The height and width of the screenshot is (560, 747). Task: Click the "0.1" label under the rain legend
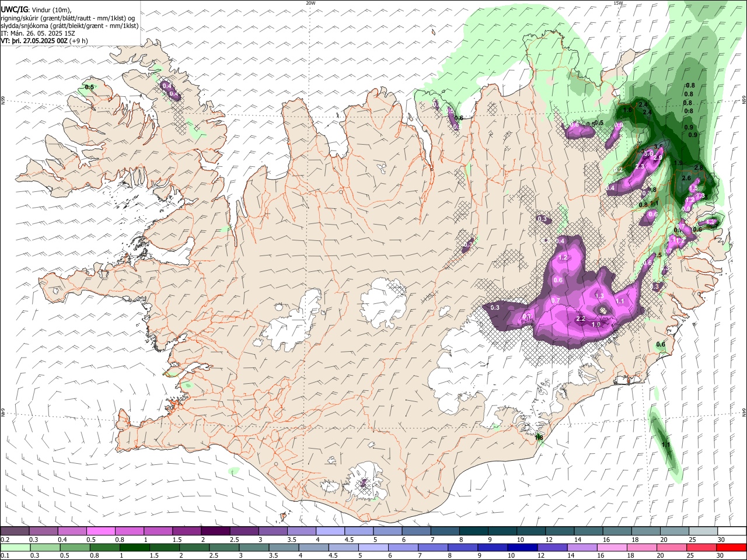pos(5,555)
